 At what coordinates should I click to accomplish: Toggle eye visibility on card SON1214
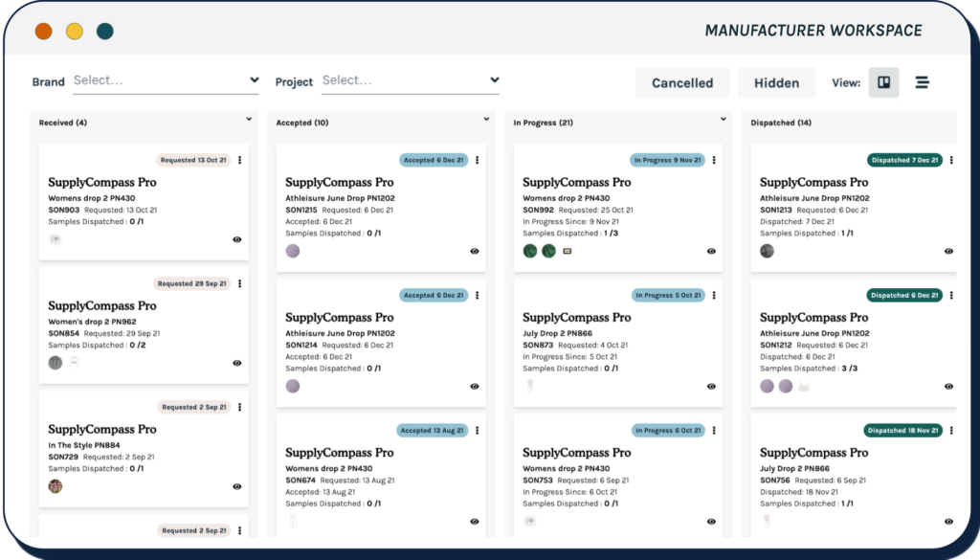475,386
